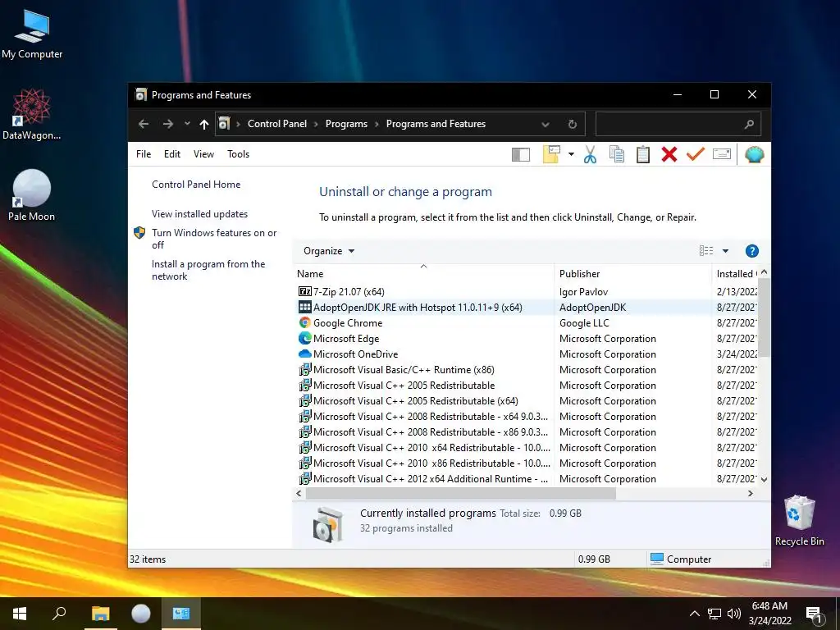Open File Explorer from the taskbar

click(100, 614)
